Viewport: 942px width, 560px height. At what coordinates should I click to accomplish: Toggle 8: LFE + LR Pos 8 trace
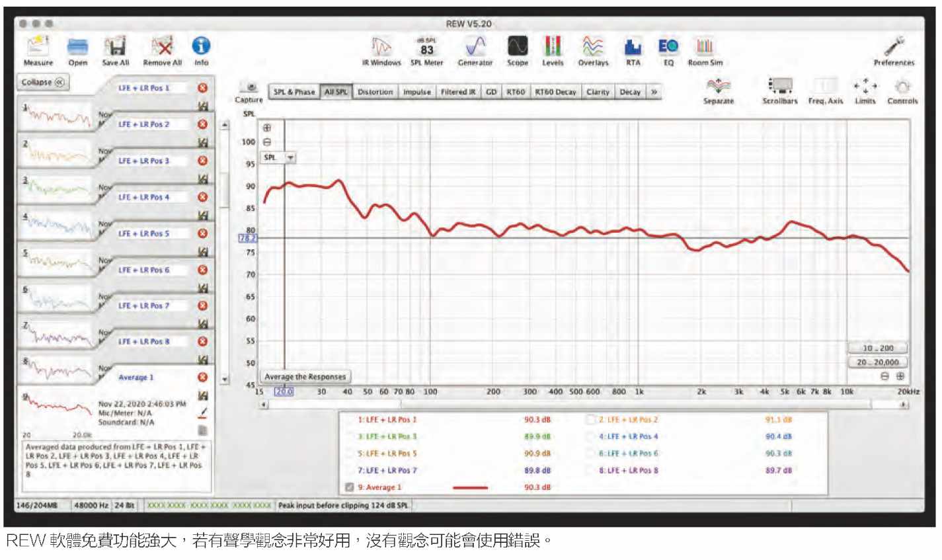tap(591, 471)
